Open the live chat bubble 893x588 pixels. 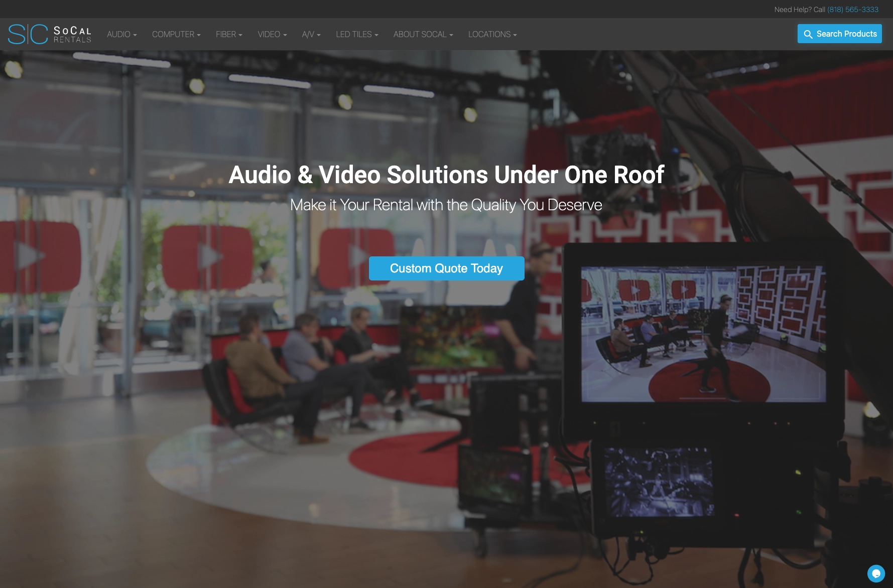(876, 573)
